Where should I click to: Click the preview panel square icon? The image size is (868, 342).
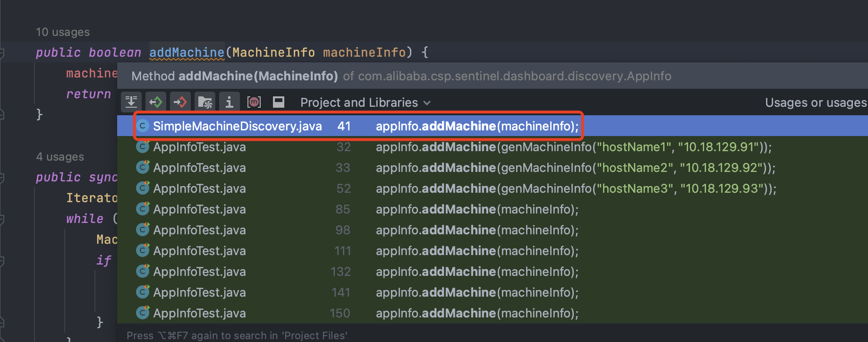(279, 102)
